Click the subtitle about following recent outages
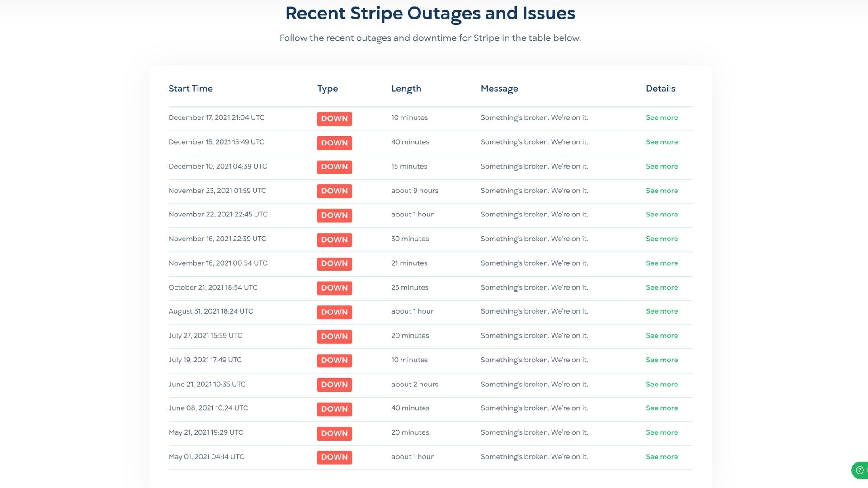This screenshot has height=488, width=868. (430, 38)
